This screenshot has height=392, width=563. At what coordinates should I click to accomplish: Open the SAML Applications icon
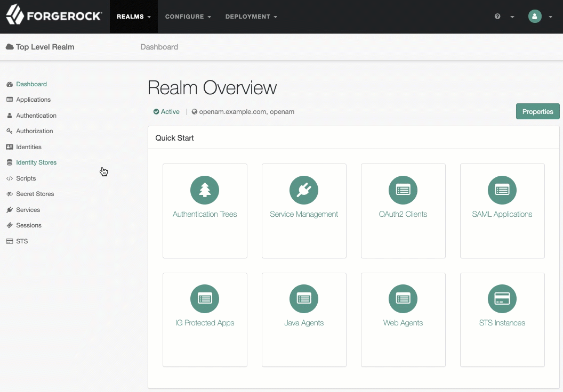coord(502,190)
